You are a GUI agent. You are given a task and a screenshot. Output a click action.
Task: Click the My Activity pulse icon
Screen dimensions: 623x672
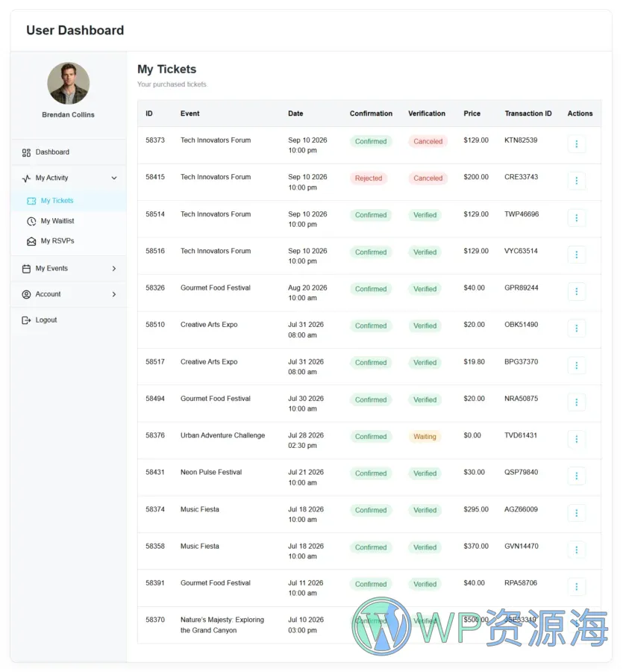coord(26,178)
